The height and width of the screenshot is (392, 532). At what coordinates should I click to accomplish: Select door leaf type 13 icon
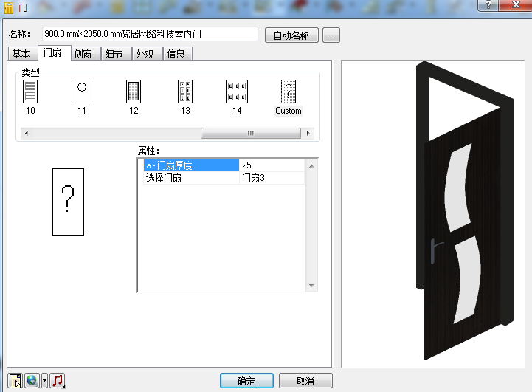(x=185, y=92)
